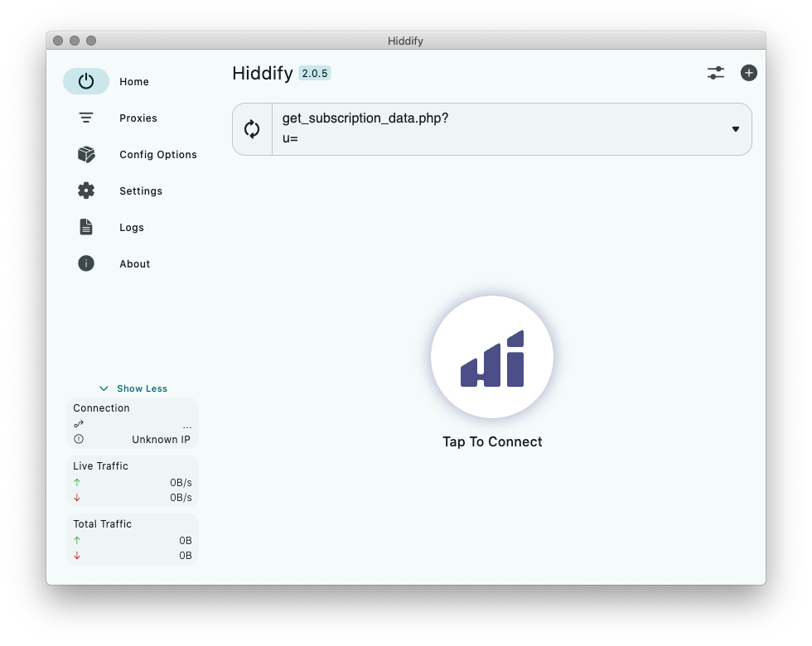Click the version badge 2.0.5

[x=315, y=74]
